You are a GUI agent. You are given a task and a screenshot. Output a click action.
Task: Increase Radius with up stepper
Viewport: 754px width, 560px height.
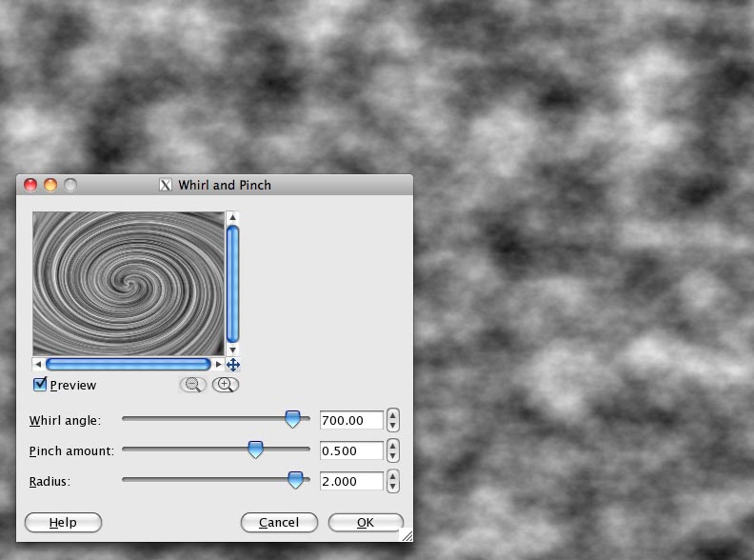[x=393, y=476]
